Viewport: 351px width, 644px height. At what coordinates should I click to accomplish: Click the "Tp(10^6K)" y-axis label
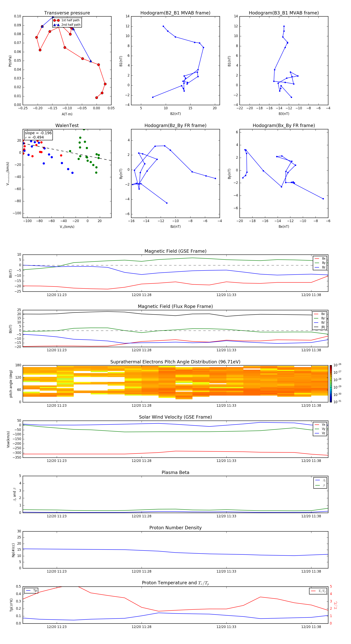11,605
